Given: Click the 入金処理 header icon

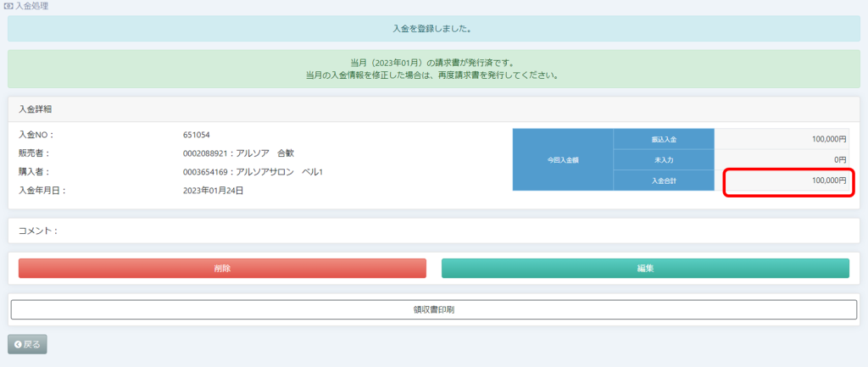Looking at the screenshot, I should point(8,6).
